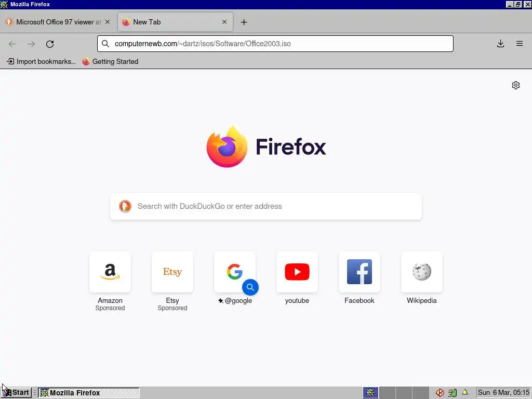
Task: Click the blue search badge on Google tile
Action: click(250, 287)
